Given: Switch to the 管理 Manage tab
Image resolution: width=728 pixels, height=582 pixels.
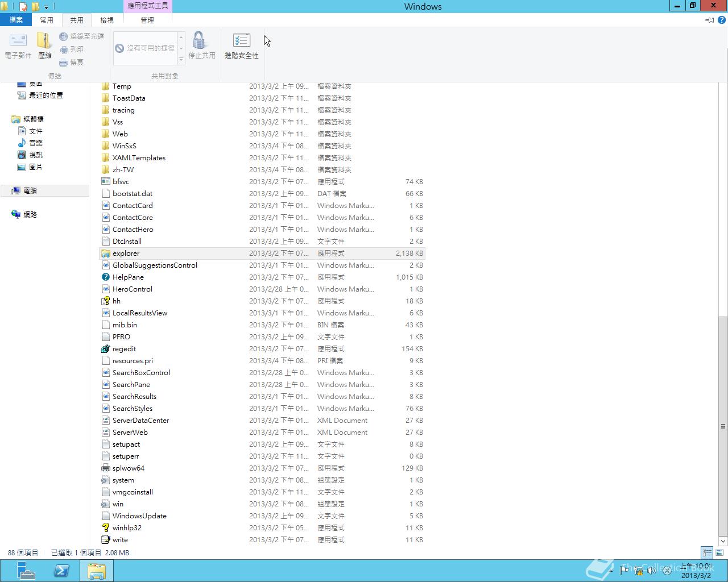Looking at the screenshot, I should point(147,20).
